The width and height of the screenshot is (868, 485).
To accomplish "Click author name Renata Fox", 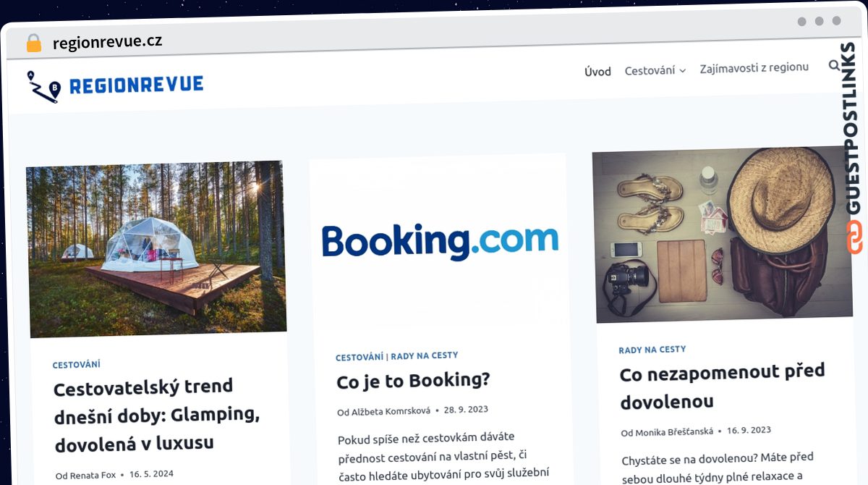I will (93, 476).
